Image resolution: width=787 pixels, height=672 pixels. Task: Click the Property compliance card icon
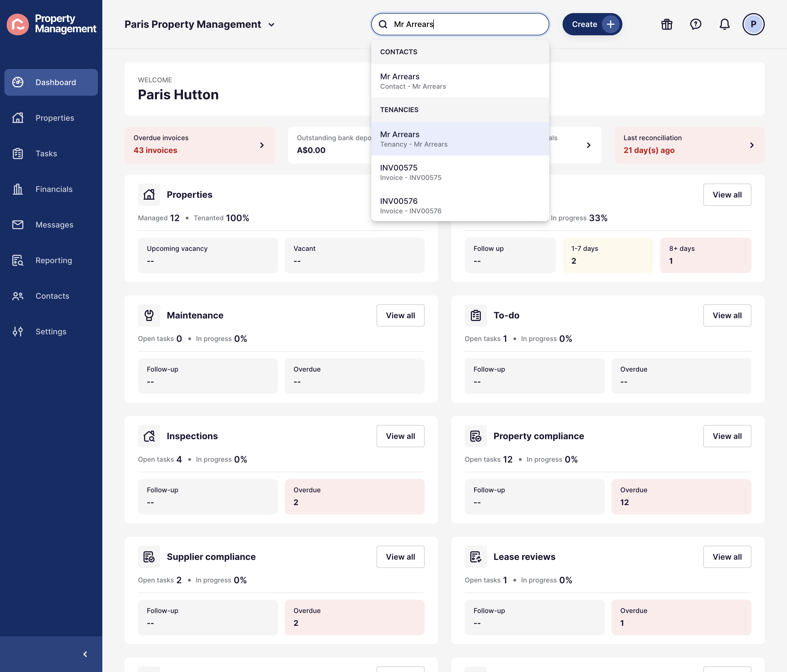click(x=476, y=436)
